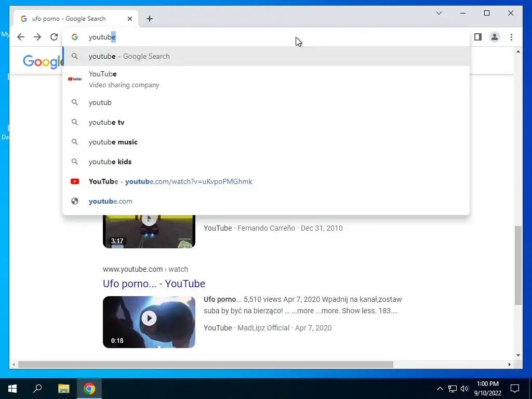The height and width of the screenshot is (399, 532).
Task: Click the Google logo on the page
Action: (x=43, y=62)
